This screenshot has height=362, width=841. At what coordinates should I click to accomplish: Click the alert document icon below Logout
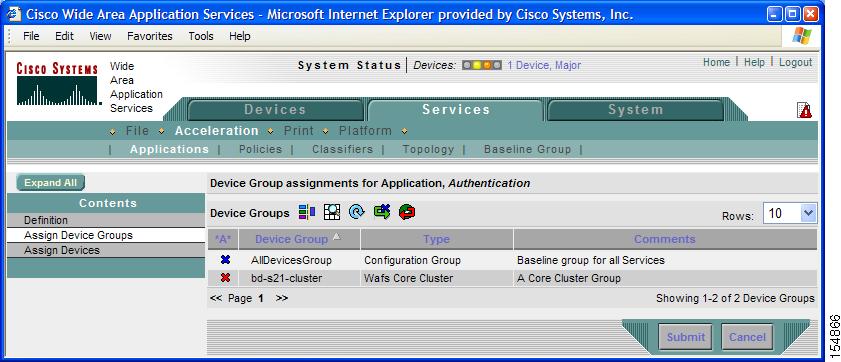tap(805, 110)
